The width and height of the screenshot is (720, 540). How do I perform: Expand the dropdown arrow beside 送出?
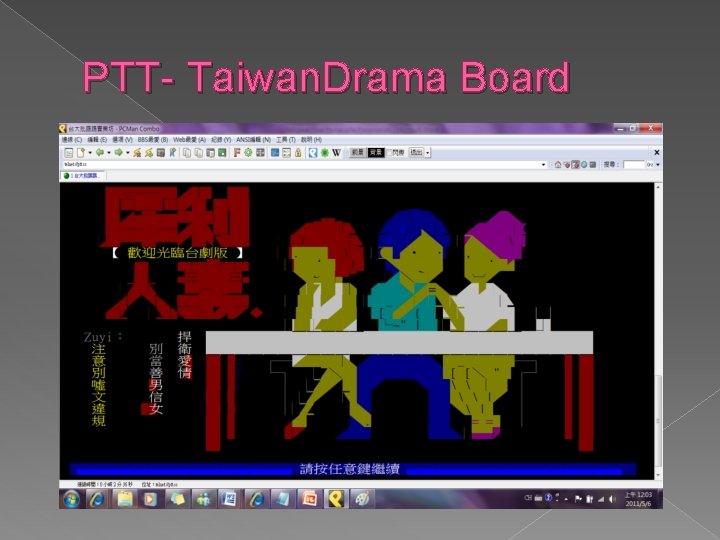click(428, 152)
